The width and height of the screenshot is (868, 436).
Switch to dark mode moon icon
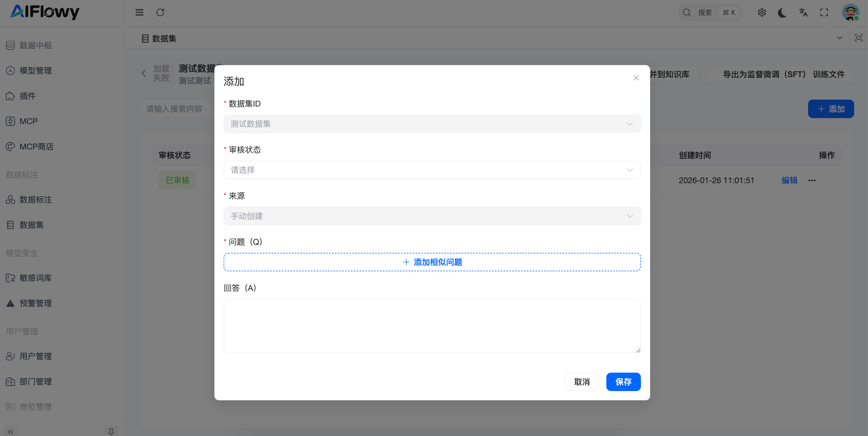(782, 12)
